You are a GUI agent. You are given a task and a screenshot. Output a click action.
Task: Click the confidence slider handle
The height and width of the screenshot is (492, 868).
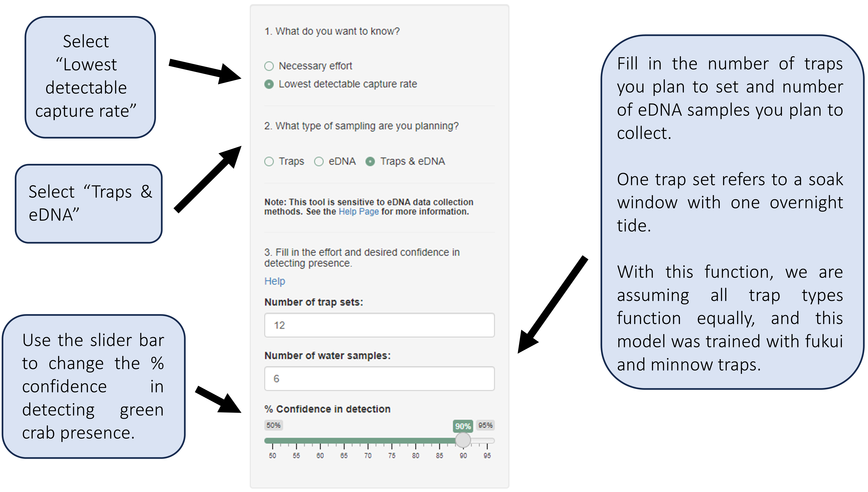click(x=463, y=440)
